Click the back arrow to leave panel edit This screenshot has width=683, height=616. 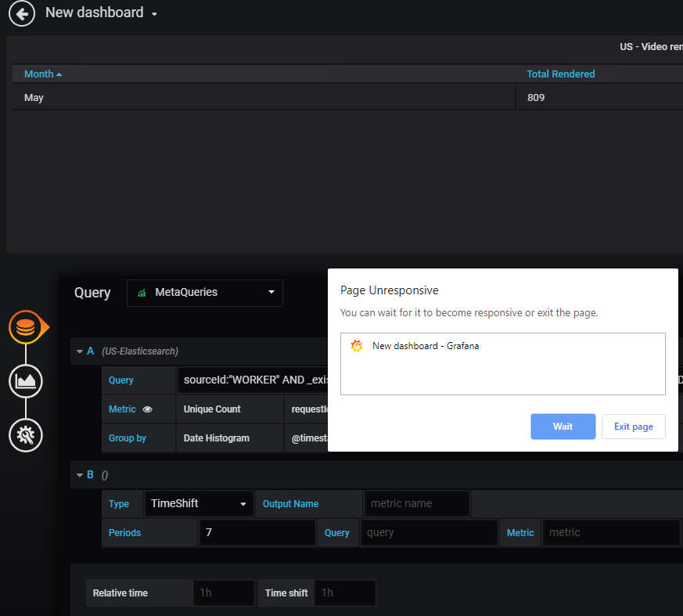[21, 13]
